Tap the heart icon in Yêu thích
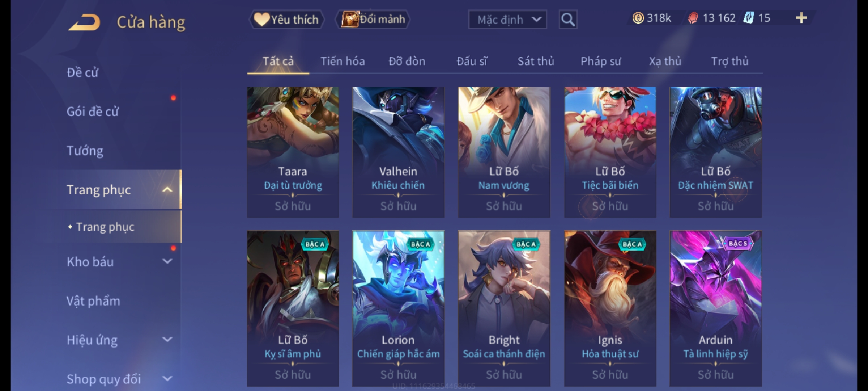 coord(261,19)
